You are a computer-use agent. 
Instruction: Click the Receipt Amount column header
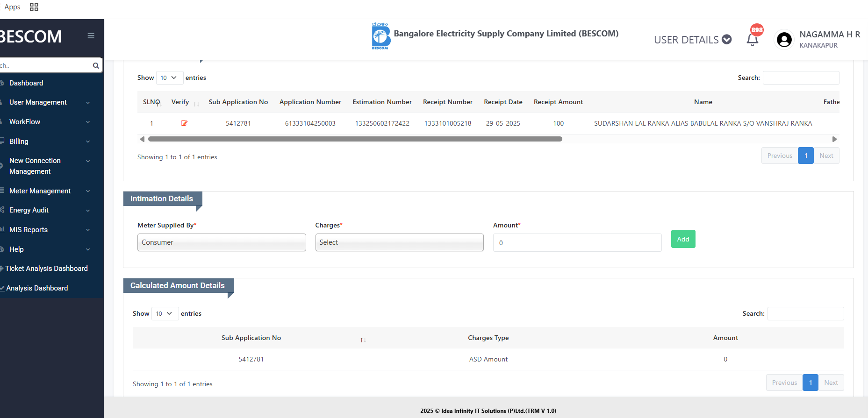point(558,102)
